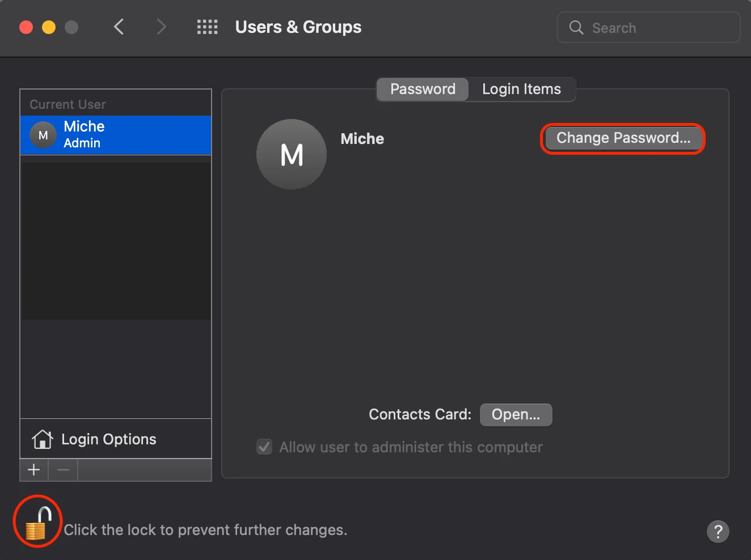The width and height of the screenshot is (751, 560).
Task: Click the magnifying glass in the search field
Action: click(576, 27)
